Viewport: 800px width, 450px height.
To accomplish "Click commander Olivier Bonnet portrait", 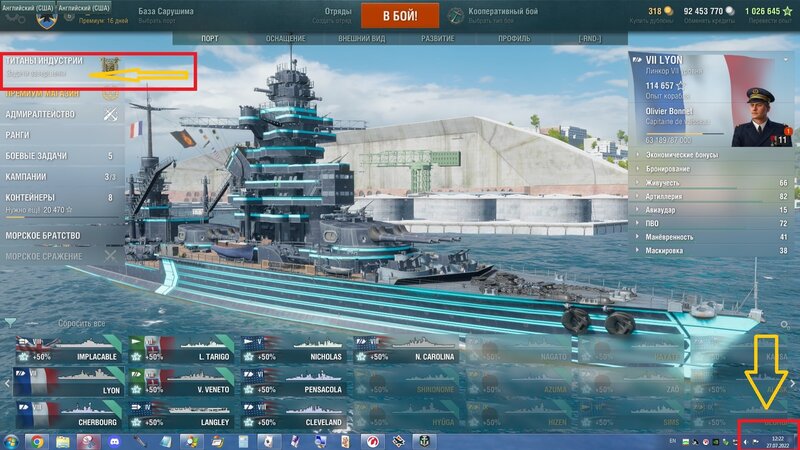I will 760,117.
